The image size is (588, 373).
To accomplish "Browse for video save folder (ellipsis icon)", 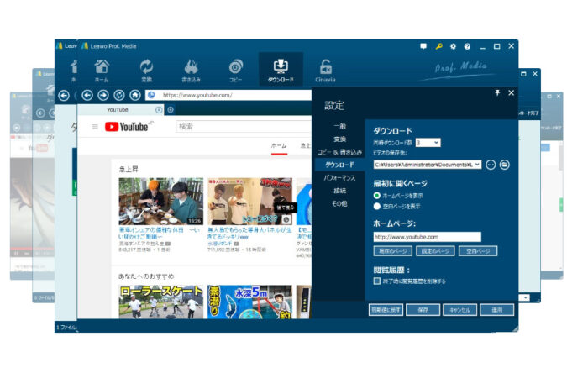I will [x=491, y=165].
